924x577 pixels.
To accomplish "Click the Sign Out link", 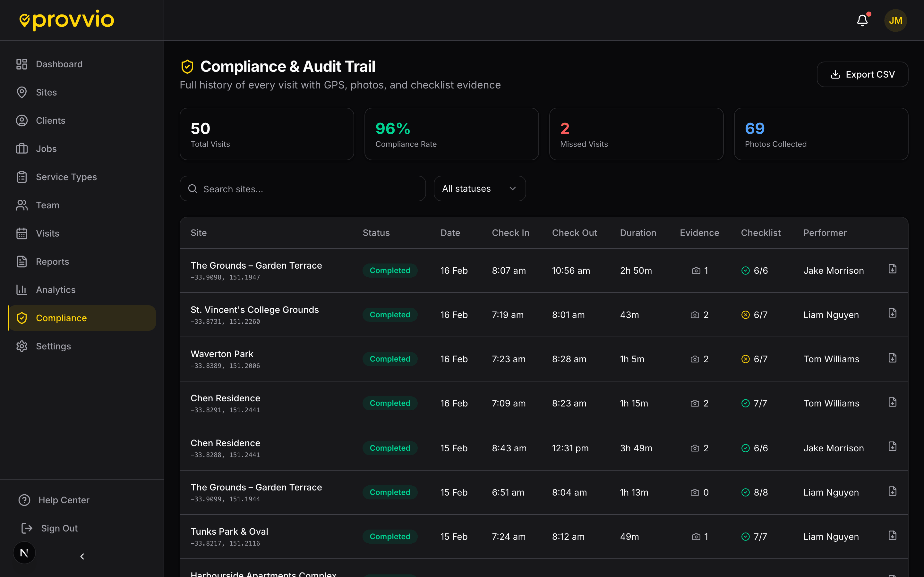I will pos(59,528).
